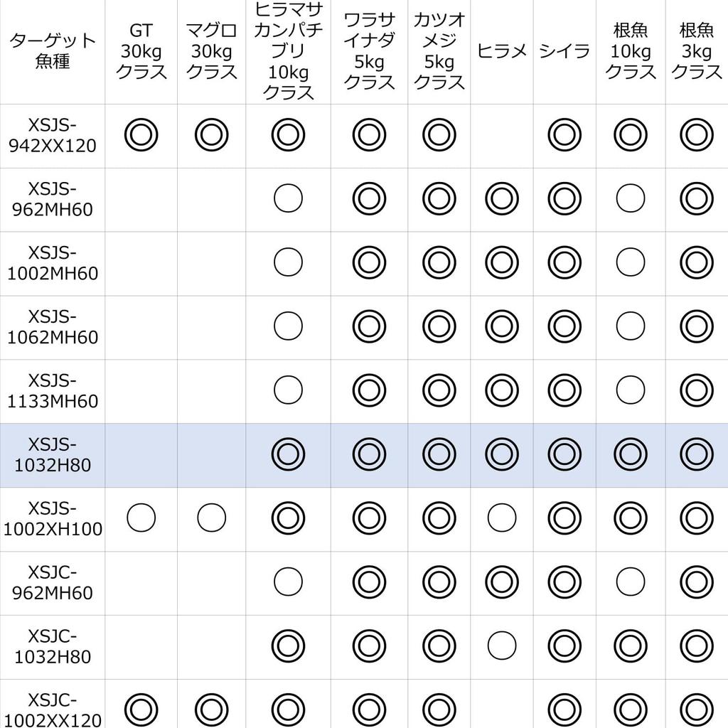Image resolution: width=728 pixels, height=728 pixels.
Task: Click ヒラメ double circle in highlighted XSJS-1032H80 row
Action: (x=501, y=455)
